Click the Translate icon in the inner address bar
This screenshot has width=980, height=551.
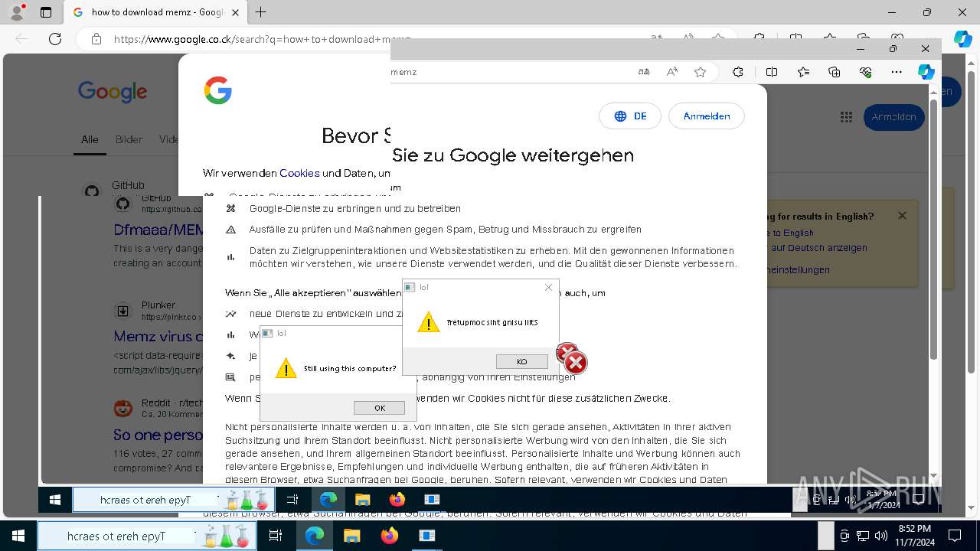point(644,72)
